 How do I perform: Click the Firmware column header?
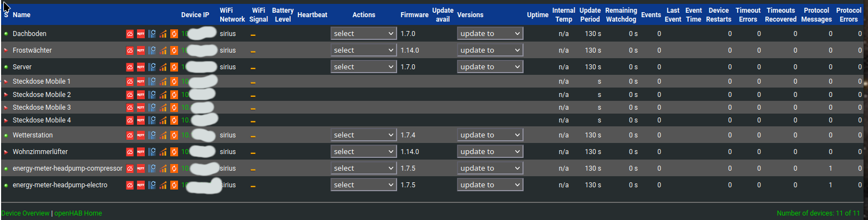pyautogui.click(x=414, y=15)
